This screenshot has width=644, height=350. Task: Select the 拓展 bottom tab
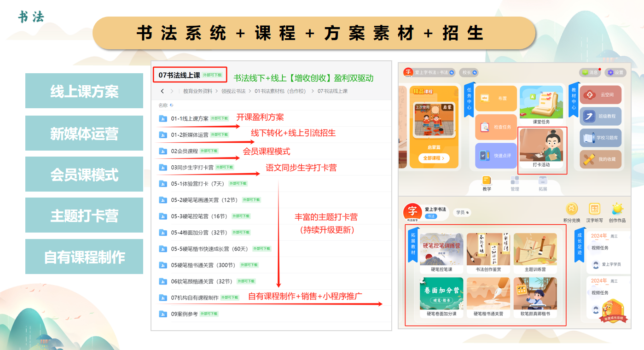pyautogui.click(x=543, y=183)
